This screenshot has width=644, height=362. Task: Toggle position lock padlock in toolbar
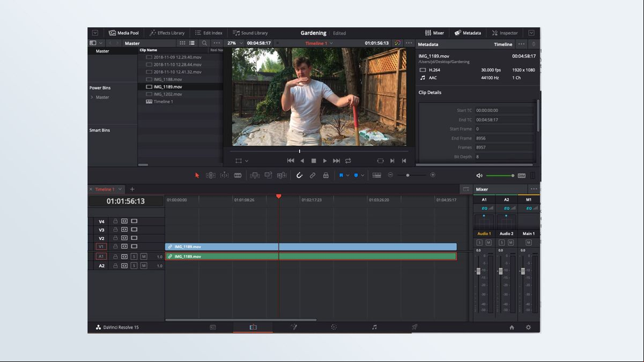tap(325, 175)
